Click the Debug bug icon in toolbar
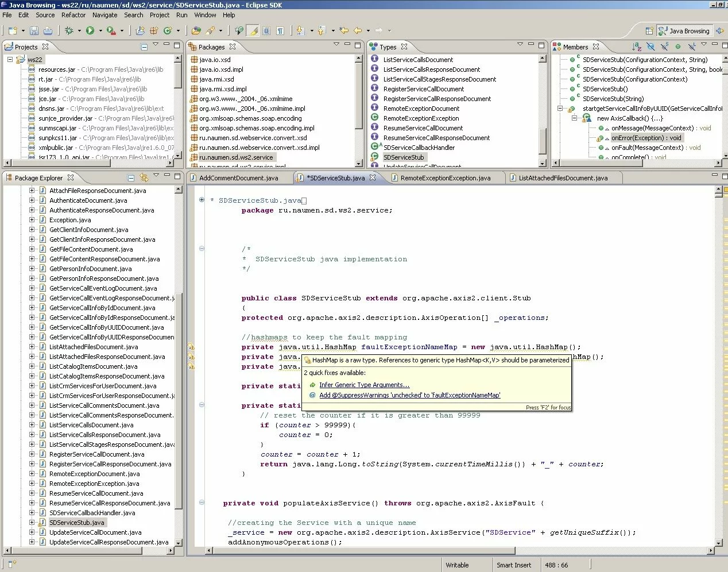Viewport: 728px width, 572px height. point(69,30)
